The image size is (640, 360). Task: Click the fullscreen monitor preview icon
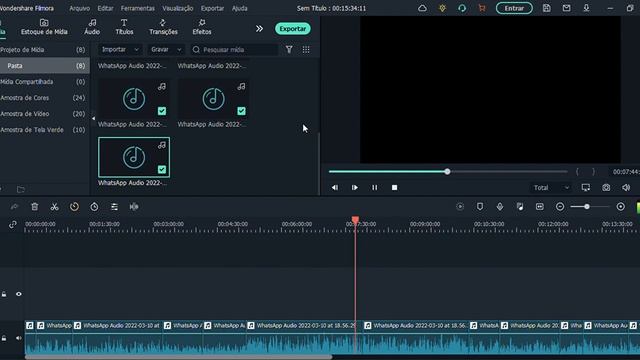[x=586, y=187]
